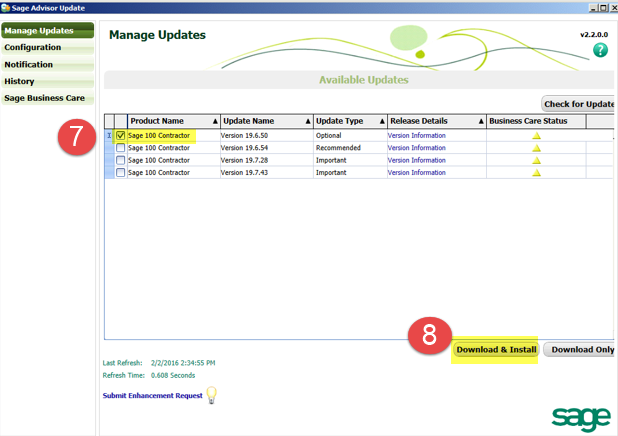Click the warning triangle for Version 19.7.28
The image size is (618, 436).
pyautogui.click(x=536, y=160)
